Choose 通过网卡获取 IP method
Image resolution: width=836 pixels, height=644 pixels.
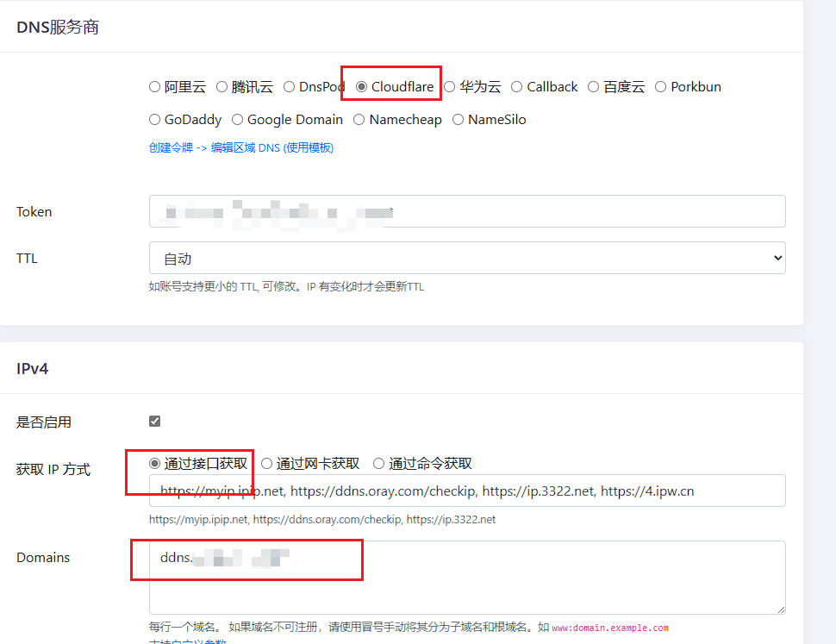coord(267,464)
